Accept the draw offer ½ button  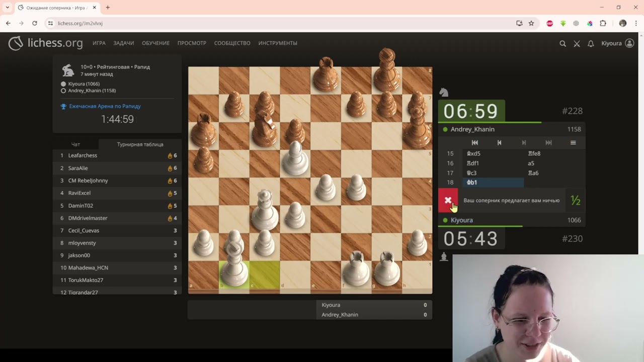576,201
